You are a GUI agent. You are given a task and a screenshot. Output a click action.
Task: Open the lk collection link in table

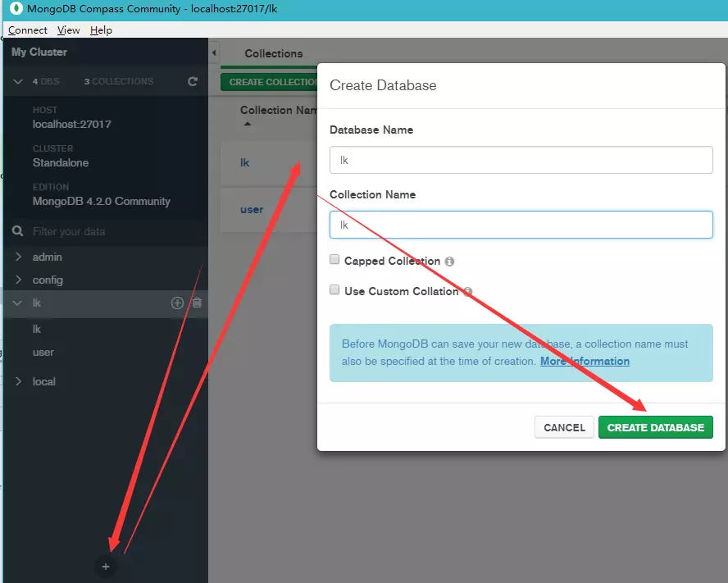pyautogui.click(x=244, y=162)
